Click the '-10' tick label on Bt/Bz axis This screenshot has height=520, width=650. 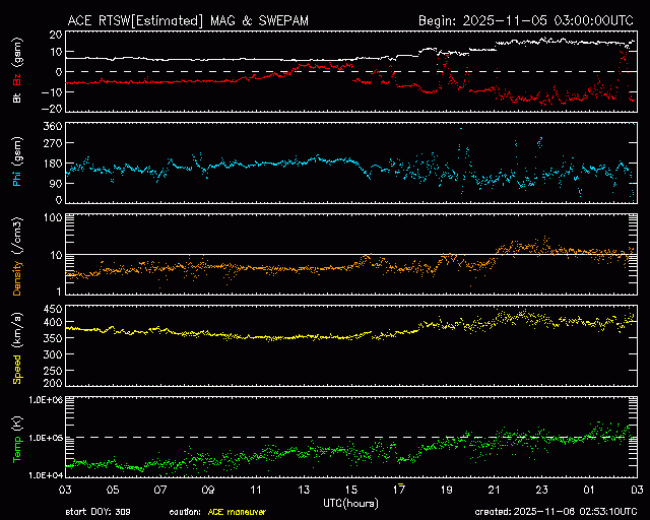pos(51,91)
